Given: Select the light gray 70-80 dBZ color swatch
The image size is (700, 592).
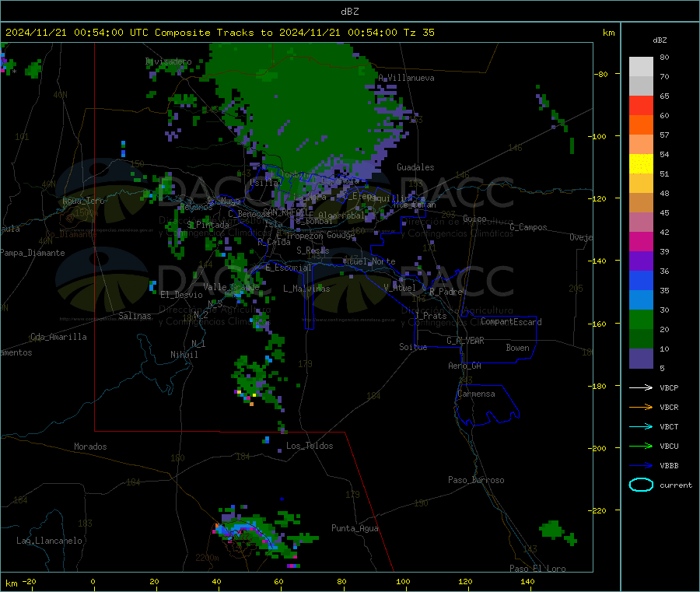Looking at the screenshot, I should (641, 67).
